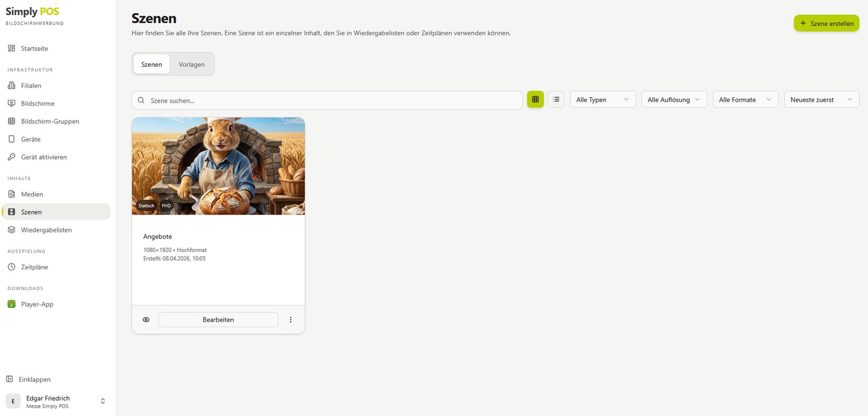Open the Alle Formate filter dropdown
This screenshot has height=416, width=868.
point(745,99)
